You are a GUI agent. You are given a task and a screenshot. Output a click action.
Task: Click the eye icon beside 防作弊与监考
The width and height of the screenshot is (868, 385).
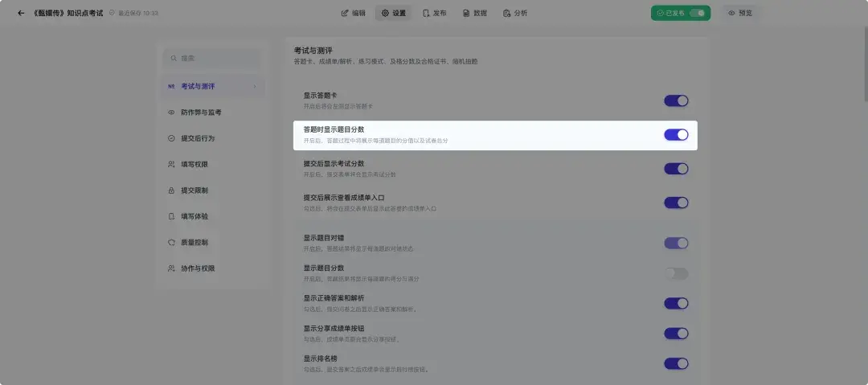(171, 113)
